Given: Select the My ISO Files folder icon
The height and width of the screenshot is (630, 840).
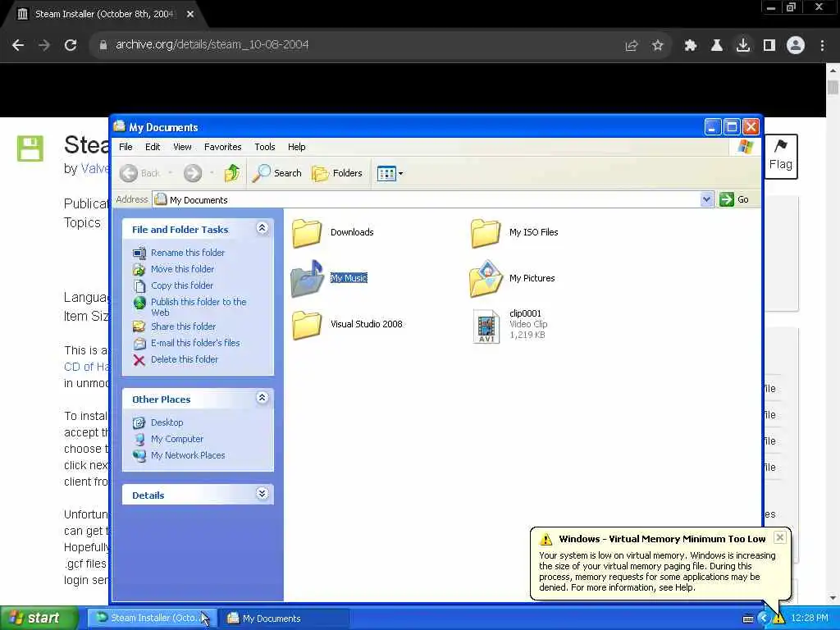Looking at the screenshot, I should [486, 232].
